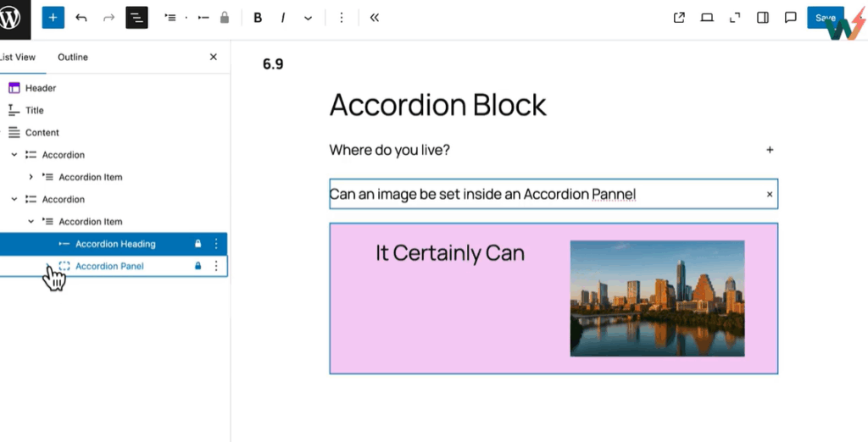Expand 'Where do you live?' with plus icon
This screenshot has width=868, height=442.
[x=770, y=150]
